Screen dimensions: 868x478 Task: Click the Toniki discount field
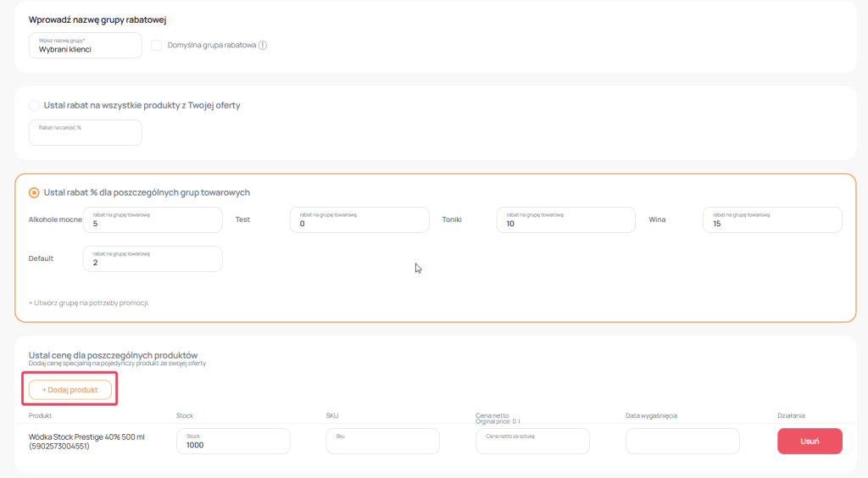[565, 220]
